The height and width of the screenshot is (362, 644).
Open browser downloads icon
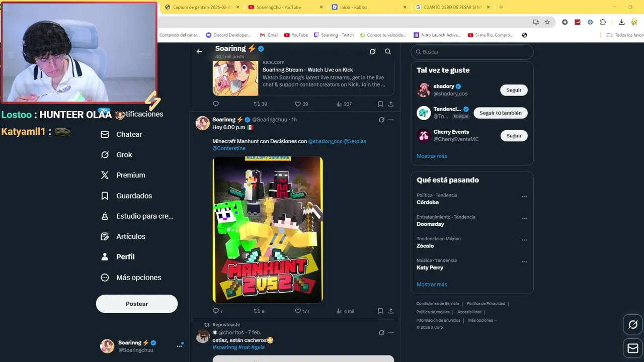622,22
